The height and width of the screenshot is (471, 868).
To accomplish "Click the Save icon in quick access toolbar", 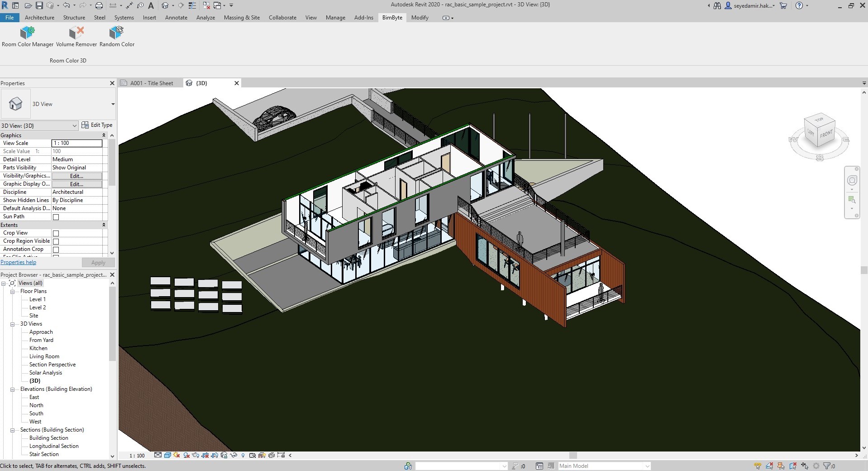I will point(39,5).
